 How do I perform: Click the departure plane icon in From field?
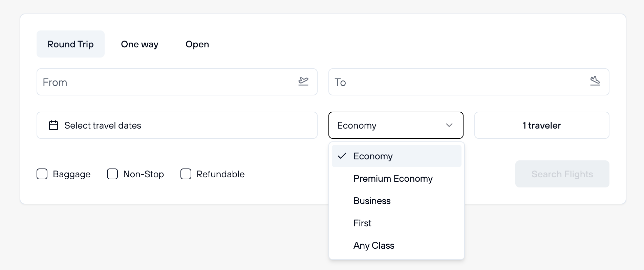coord(303,82)
